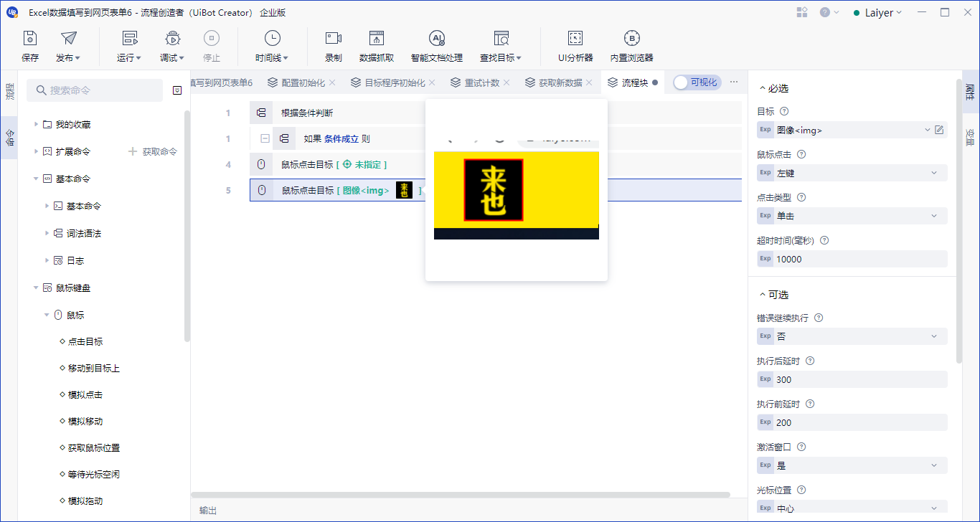This screenshot has width=980, height=522.
Task: Click the Run (运行) toolbar icon
Action: coord(129,39)
